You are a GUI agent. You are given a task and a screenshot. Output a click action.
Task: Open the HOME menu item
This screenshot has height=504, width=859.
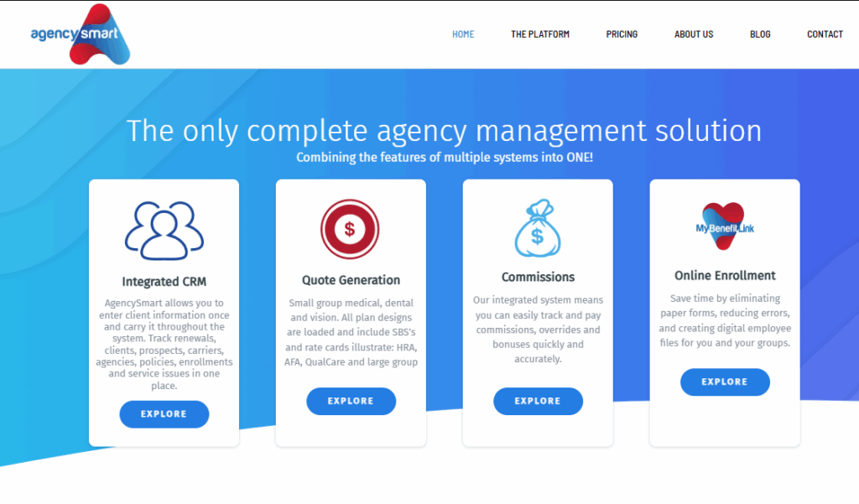pyautogui.click(x=463, y=34)
